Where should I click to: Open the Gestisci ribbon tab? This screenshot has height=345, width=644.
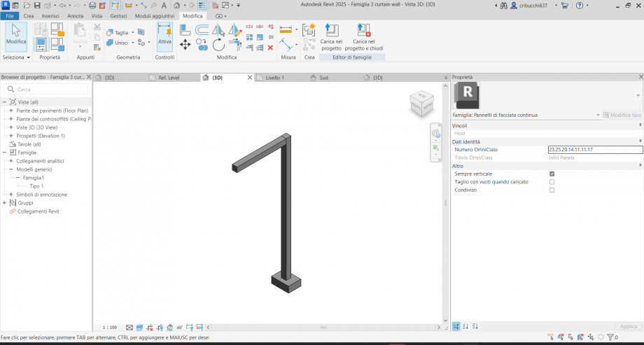(x=119, y=16)
